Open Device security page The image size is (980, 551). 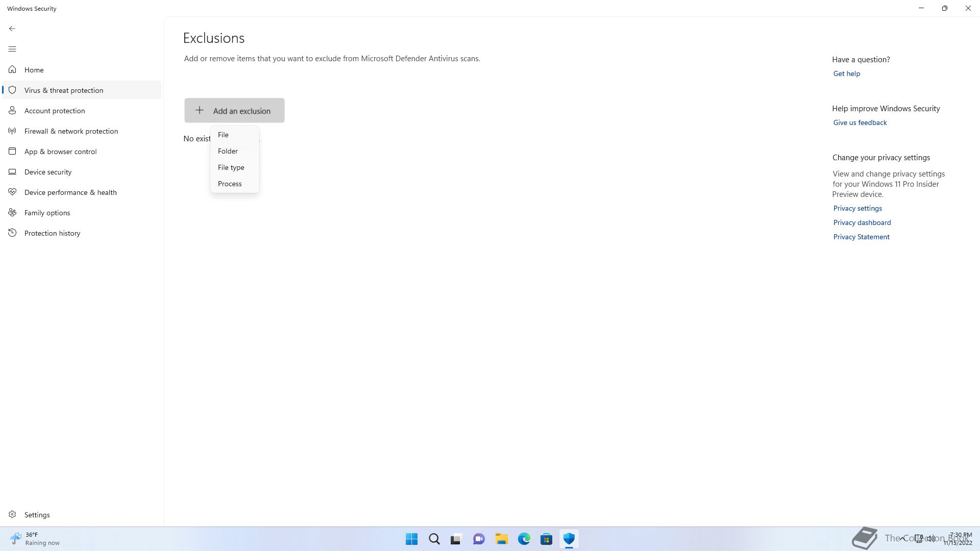82,171
